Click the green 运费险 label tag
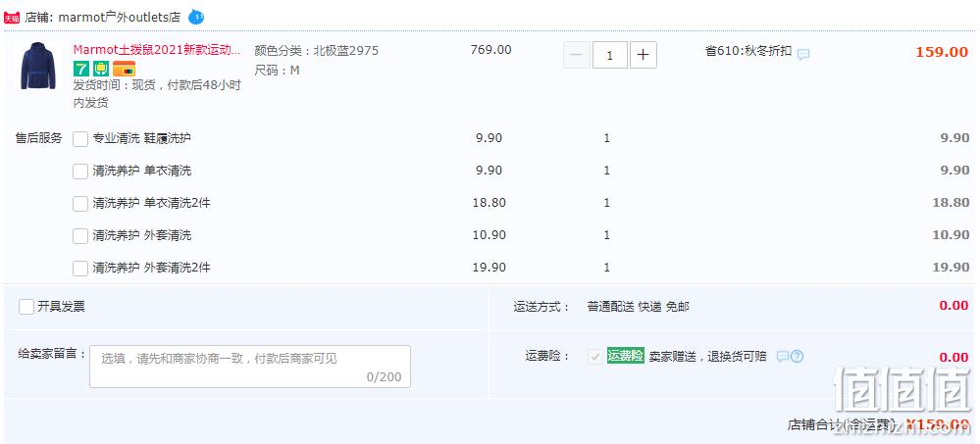The width and height of the screenshot is (980, 444). (x=625, y=357)
